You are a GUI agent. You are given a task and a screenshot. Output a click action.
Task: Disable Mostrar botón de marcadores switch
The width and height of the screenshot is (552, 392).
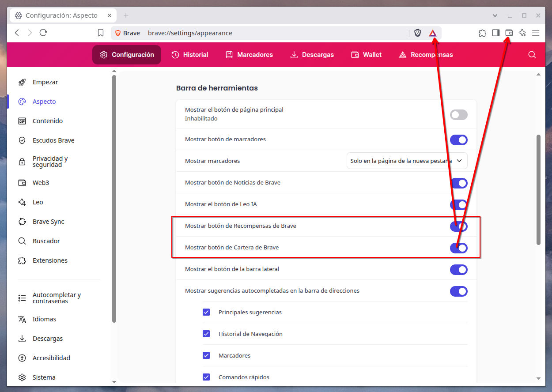coord(458,140)
